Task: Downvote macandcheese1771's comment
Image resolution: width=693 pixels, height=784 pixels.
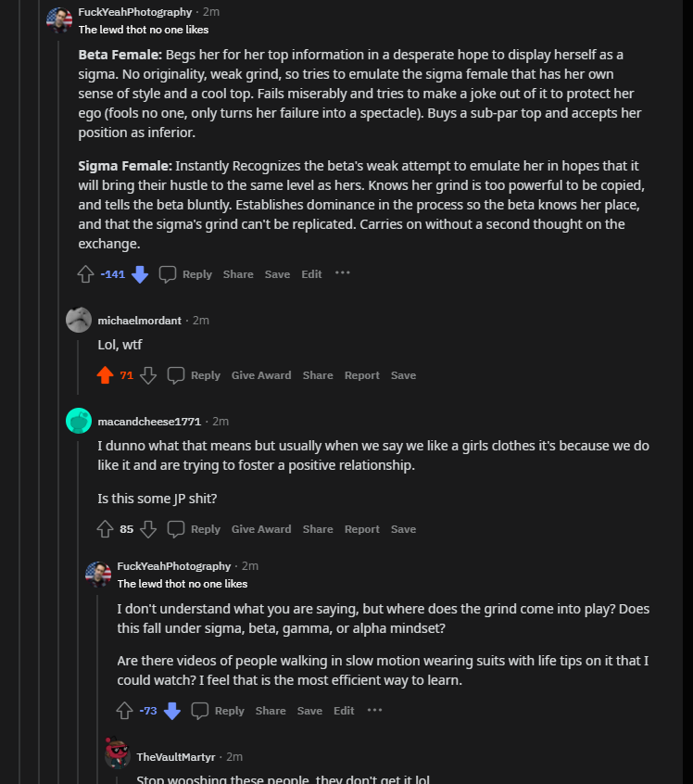Action: (x=147, y=528)
